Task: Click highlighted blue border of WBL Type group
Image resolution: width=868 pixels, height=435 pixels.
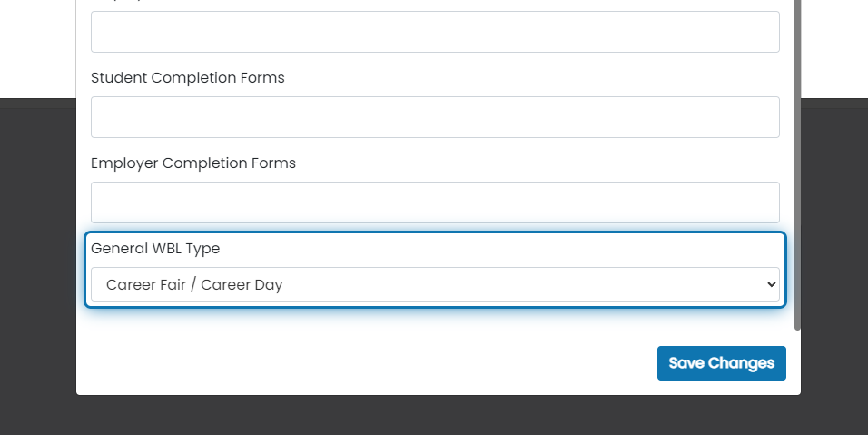Action: click(435, 233)
